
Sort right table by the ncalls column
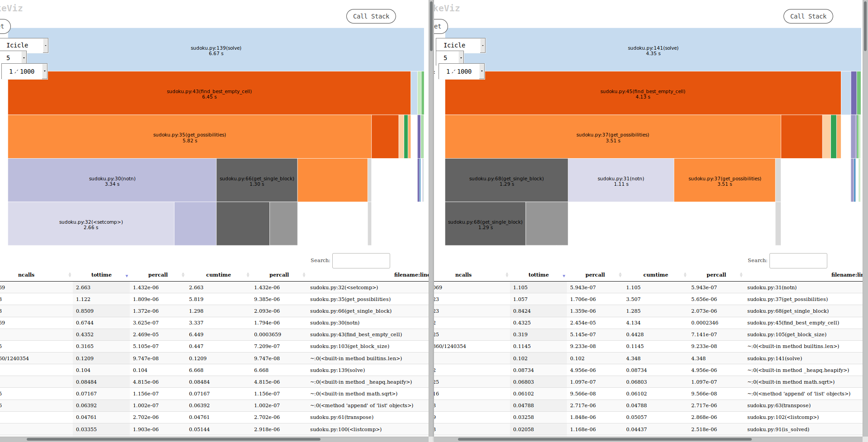[463, 275]
